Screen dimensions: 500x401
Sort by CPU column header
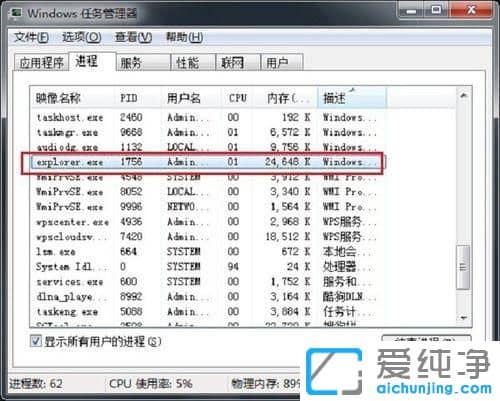point(237,98)
